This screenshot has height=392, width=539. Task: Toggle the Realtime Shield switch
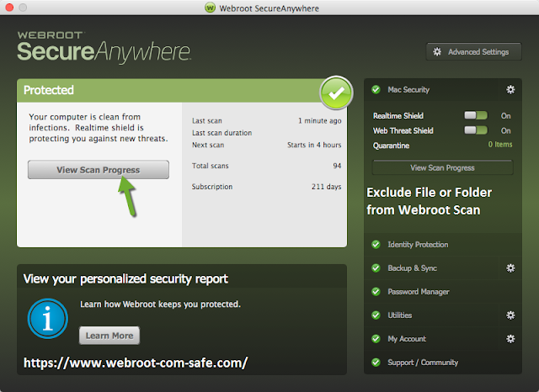(x=476, y=115)
